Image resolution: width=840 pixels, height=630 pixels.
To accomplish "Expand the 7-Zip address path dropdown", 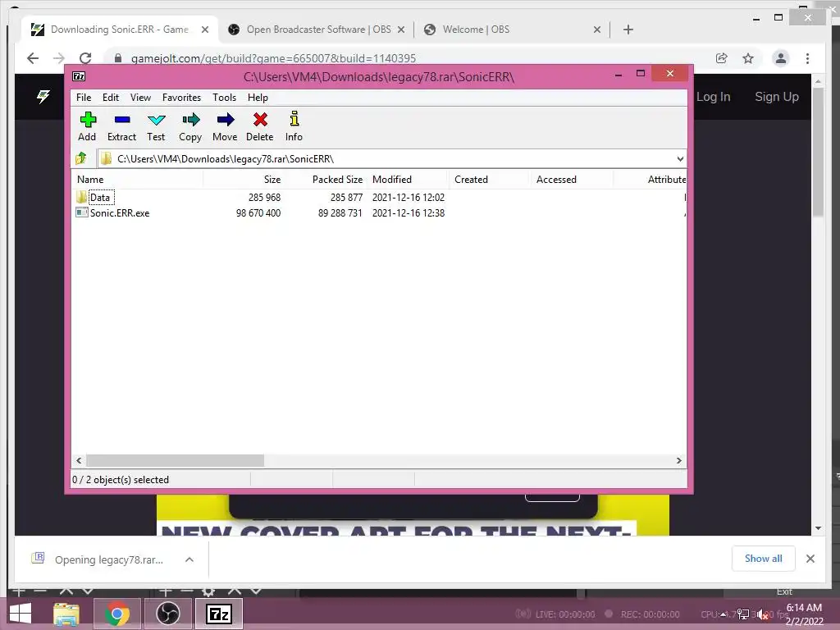I will coord(680,158).
